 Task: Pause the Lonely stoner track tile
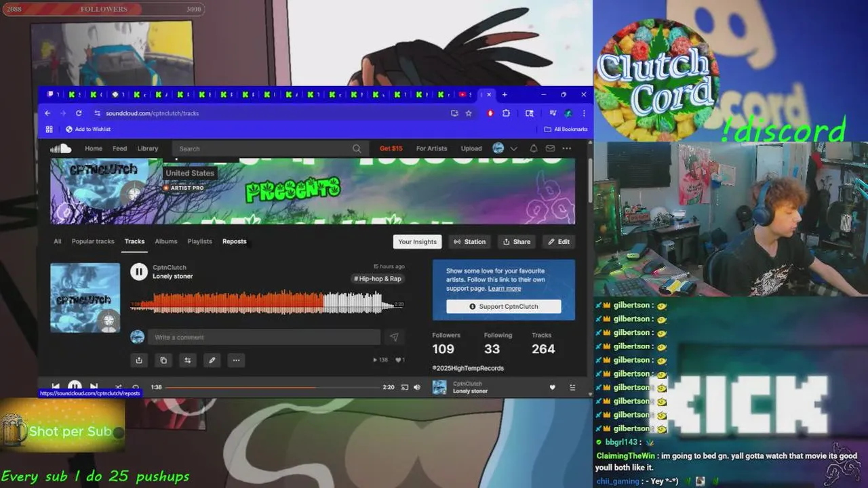[x=139, y=272]
